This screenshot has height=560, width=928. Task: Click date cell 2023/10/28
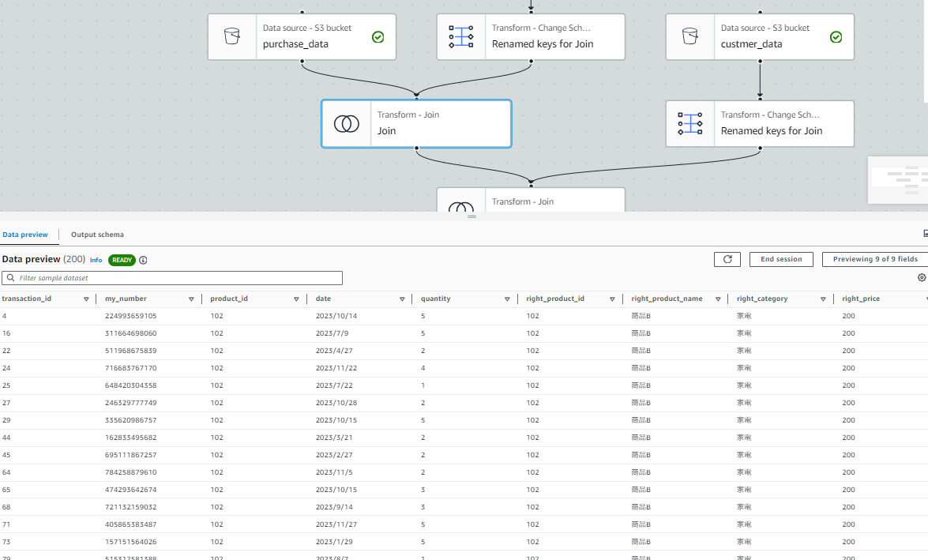pyautogui.click(x=336, y=403)
